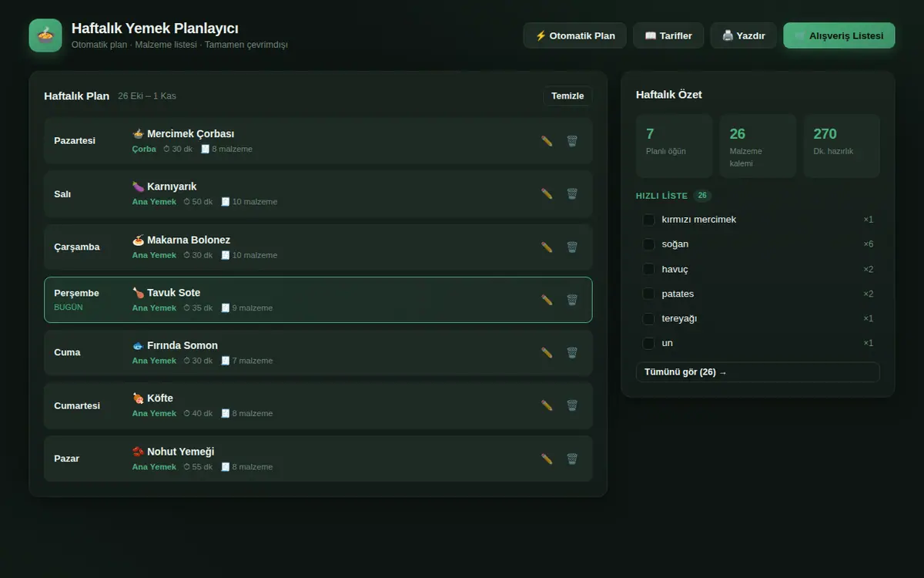Delete Fırında Somon from Cuma
This screenshot has height=578, width=924.
(572, 353)
